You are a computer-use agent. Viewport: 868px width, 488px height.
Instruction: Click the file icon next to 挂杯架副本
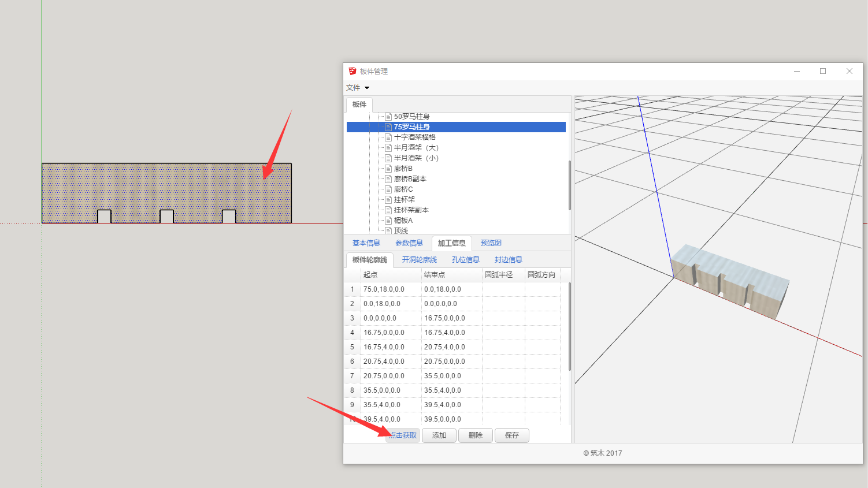tap(389, 210)
